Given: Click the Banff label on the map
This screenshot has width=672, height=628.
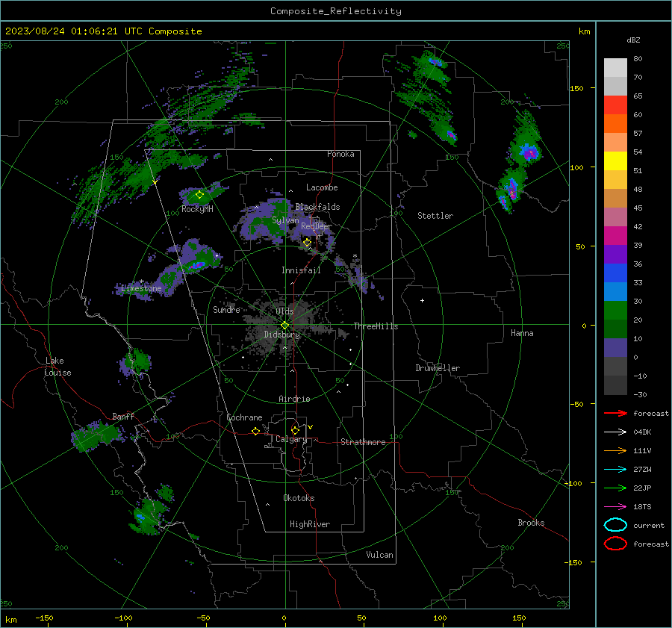Looking at the screenshot, I should [x=123, y=417].
